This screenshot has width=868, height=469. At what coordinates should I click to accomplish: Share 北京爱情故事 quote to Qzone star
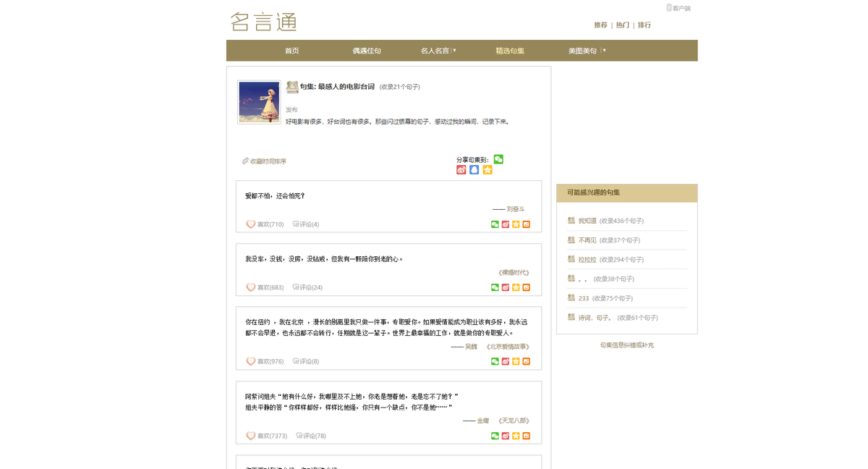click(x=516, y=361)
